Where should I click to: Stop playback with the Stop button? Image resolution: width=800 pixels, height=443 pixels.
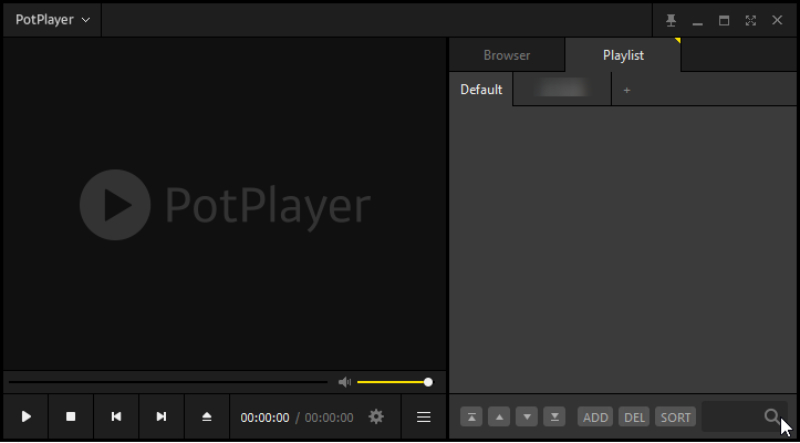coord(71,416)
